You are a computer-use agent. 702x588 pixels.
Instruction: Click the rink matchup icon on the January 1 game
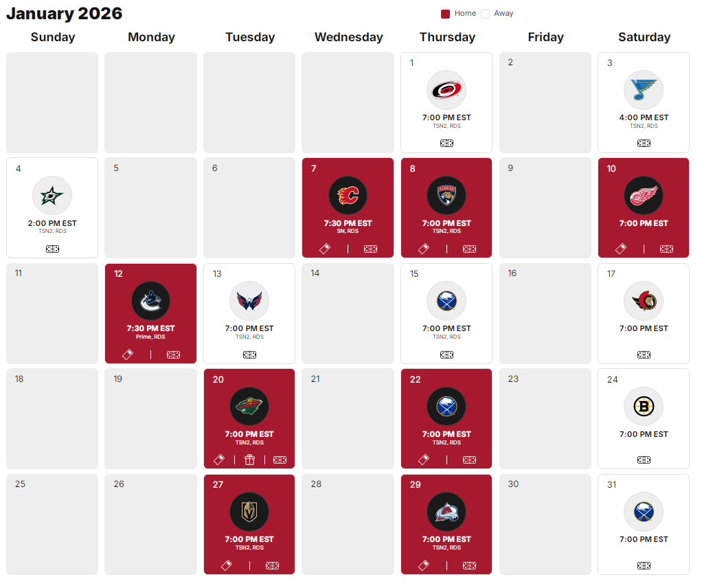pyautogui.click(x=446, y=143)
